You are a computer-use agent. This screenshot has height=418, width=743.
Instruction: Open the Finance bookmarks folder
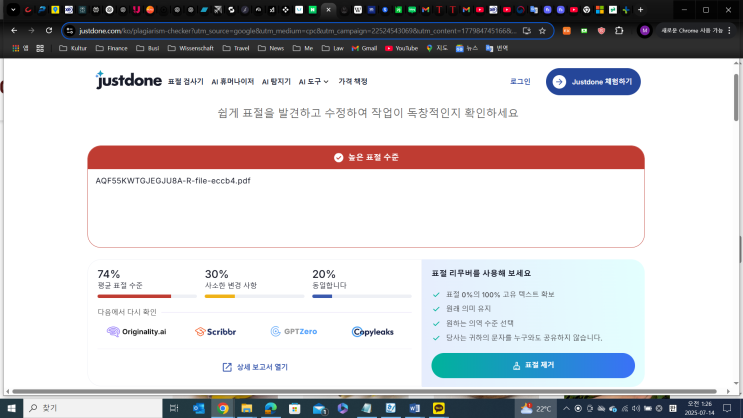[111, 48]
